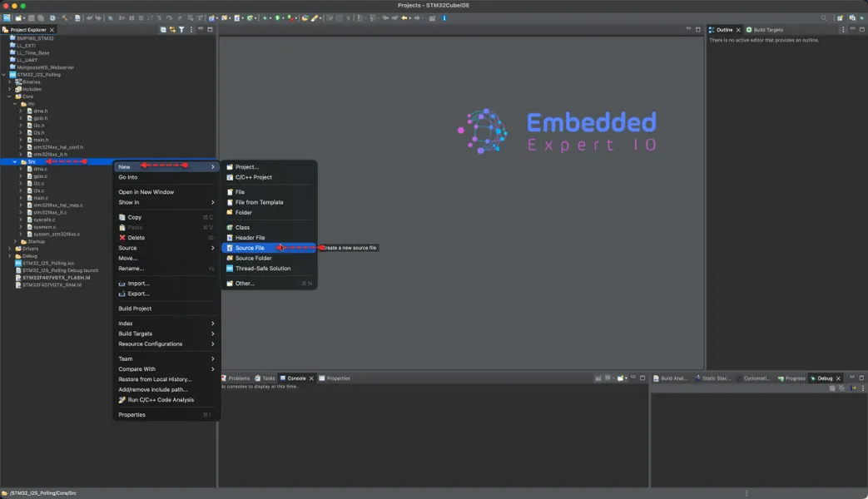Click the Save All toolbar icon

(x=41, y=18)
